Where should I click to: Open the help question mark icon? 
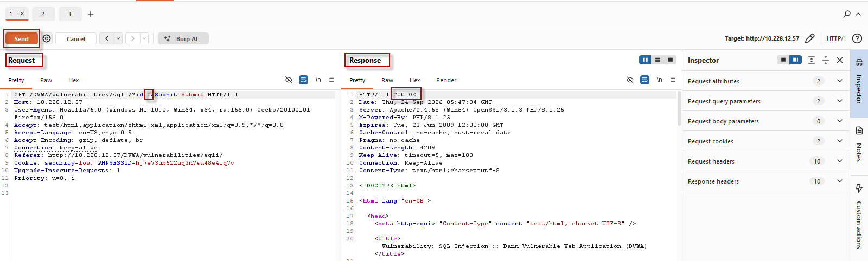pos(857,38)
